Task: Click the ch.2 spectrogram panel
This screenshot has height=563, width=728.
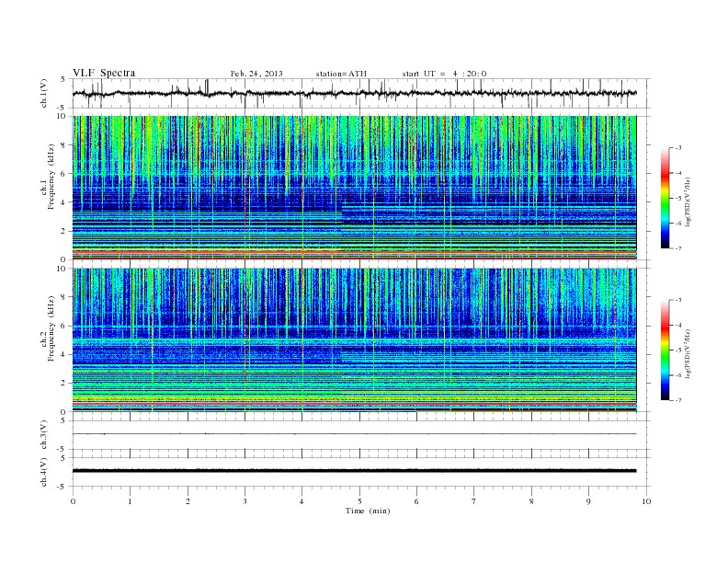Action: (x=354, y=340)
